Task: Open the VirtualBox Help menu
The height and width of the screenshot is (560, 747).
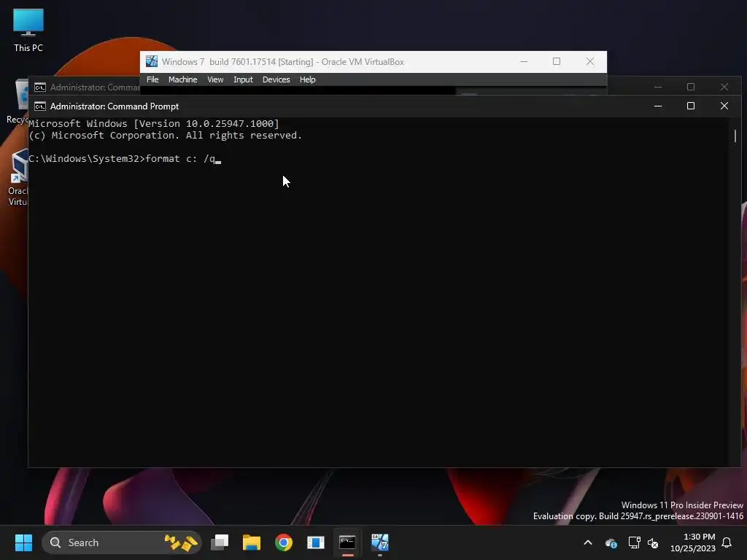Action: tap(307, 79)
